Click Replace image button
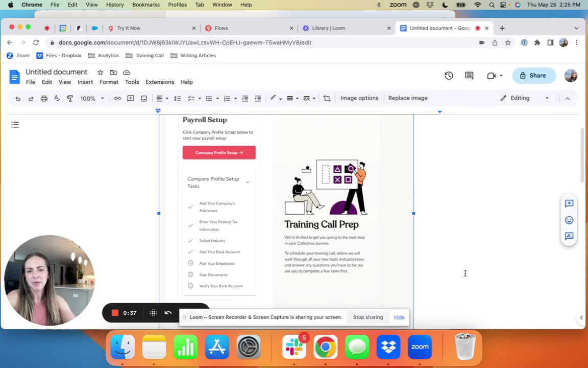This screenshot has height=368, width=588. coord(408,98)
